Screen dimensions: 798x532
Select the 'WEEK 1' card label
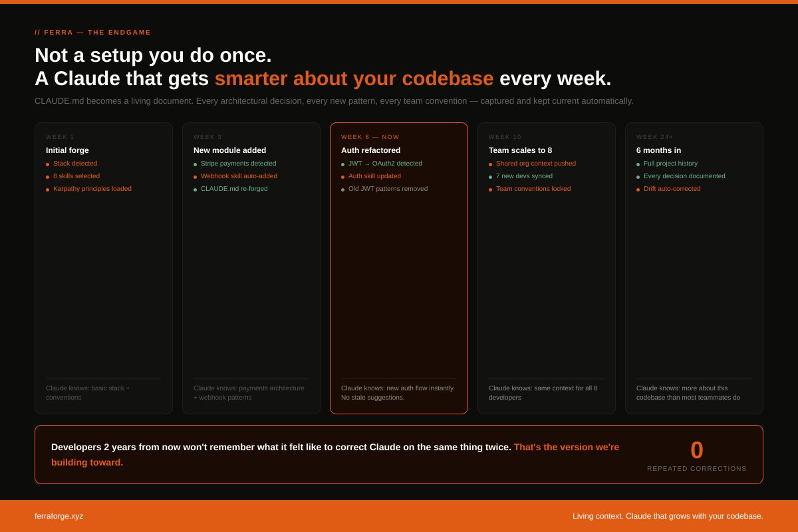(x=60, y=137)
